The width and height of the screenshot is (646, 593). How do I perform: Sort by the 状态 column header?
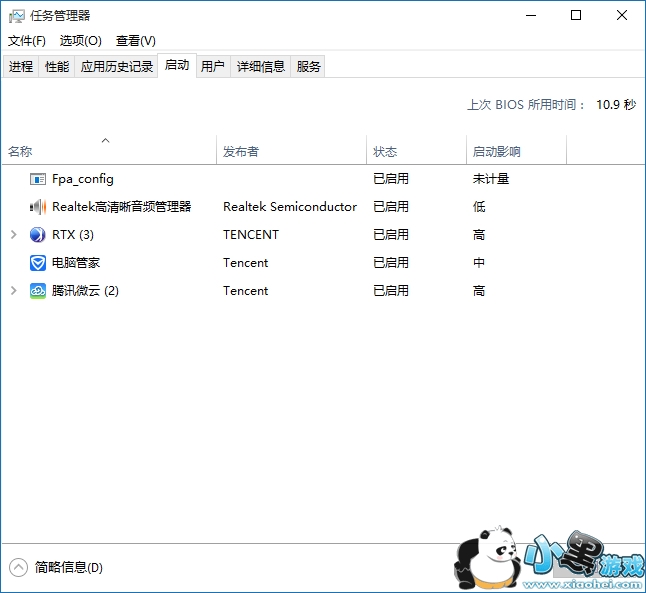(x=416, y=151)
